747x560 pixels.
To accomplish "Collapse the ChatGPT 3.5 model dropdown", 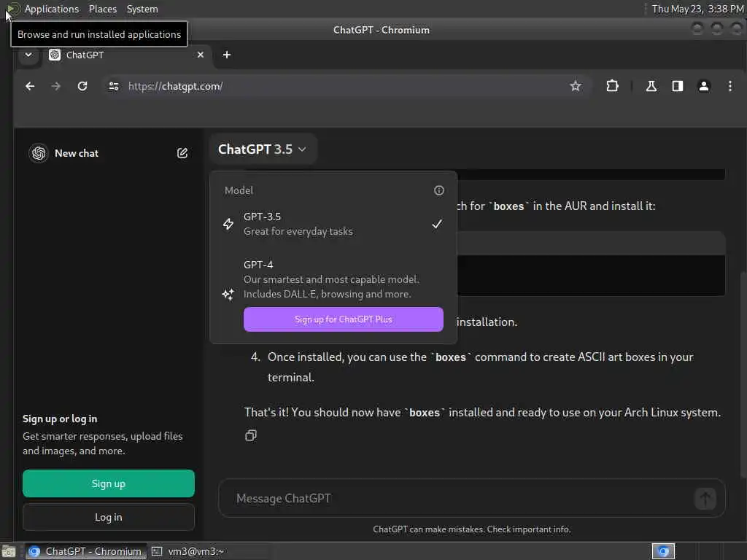I will [x=262, y=149].
